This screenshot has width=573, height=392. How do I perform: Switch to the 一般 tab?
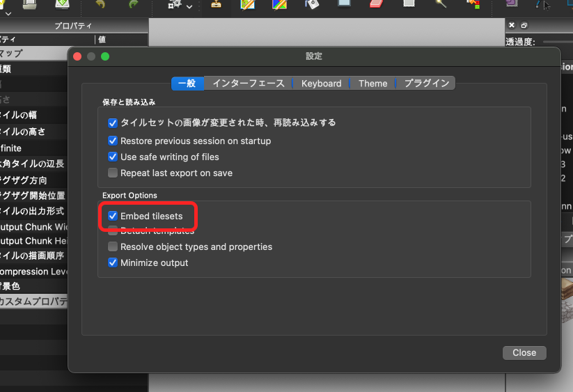(x=187, y=84)
